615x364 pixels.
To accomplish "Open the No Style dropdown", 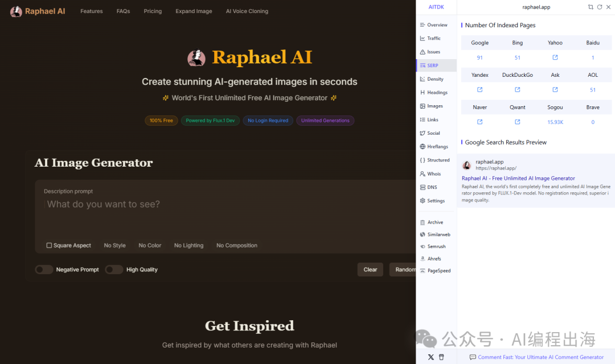I will coord(114,246).
